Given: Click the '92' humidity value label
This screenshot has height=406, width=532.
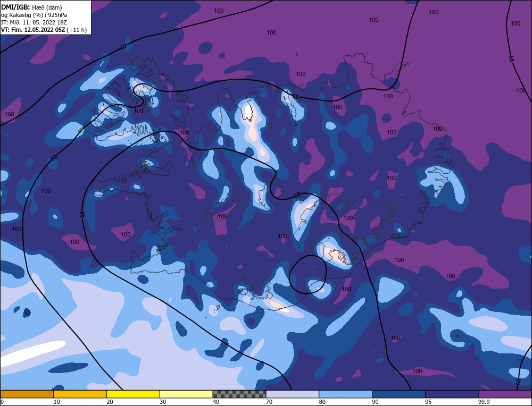Looking at the screenshot, I should 27,312.
